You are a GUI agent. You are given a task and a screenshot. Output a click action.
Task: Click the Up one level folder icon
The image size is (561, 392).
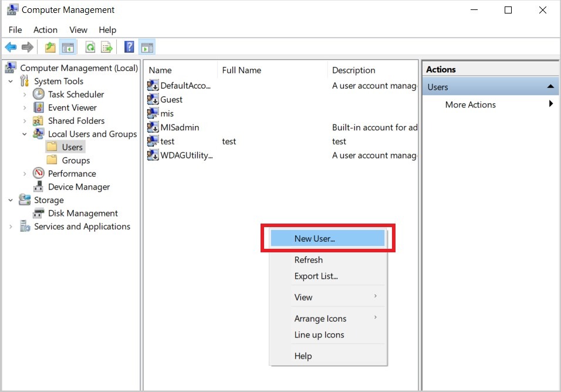[50, 48]
